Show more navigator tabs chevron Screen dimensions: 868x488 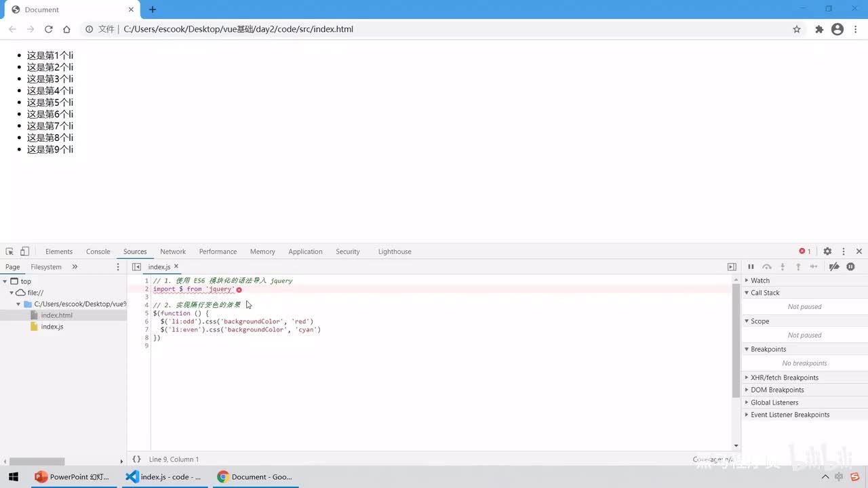coord(75,267)
